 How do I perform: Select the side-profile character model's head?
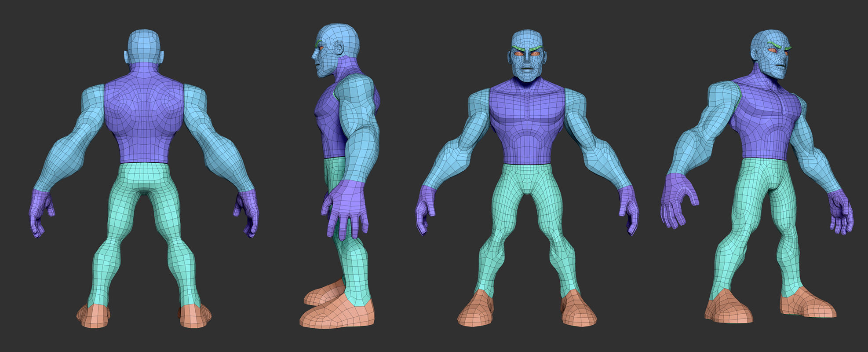[x=335, y=50]
